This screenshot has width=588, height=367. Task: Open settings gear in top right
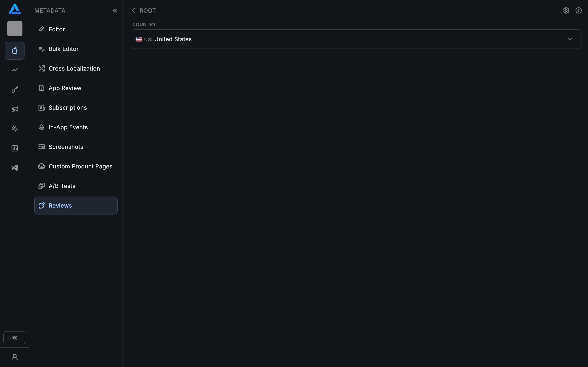pos(566,10)
